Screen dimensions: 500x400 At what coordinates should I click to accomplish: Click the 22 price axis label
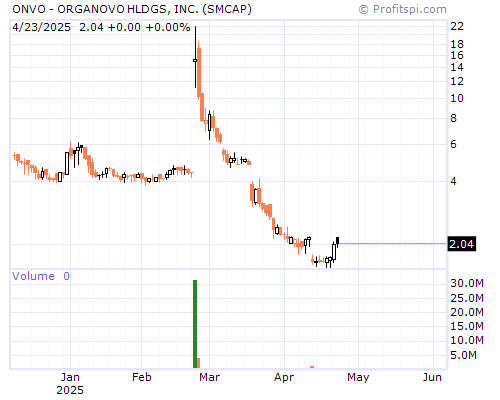tap(457, 26)
